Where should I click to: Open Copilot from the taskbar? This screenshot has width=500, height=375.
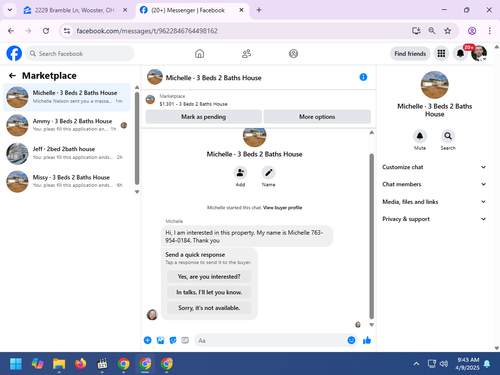tap(37, 364)
